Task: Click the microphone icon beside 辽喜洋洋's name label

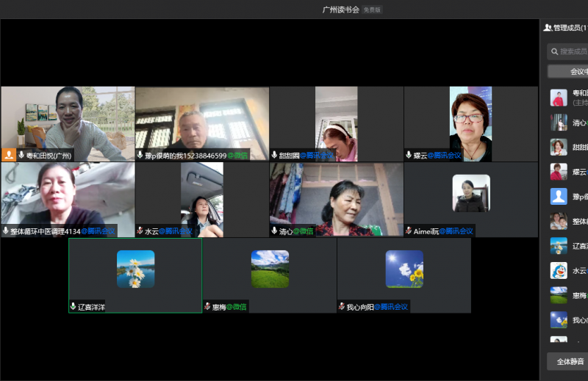Action: pyautogui.click(x=73, y=306)
